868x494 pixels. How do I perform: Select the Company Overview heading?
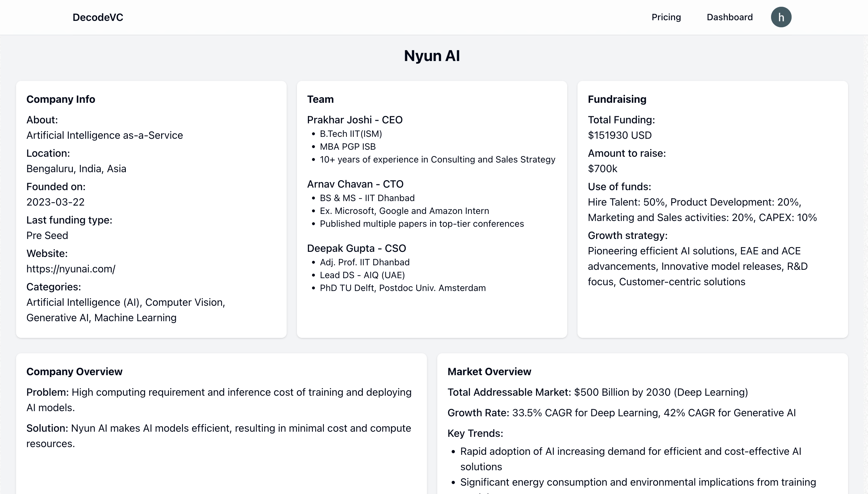tap(74, 372)
